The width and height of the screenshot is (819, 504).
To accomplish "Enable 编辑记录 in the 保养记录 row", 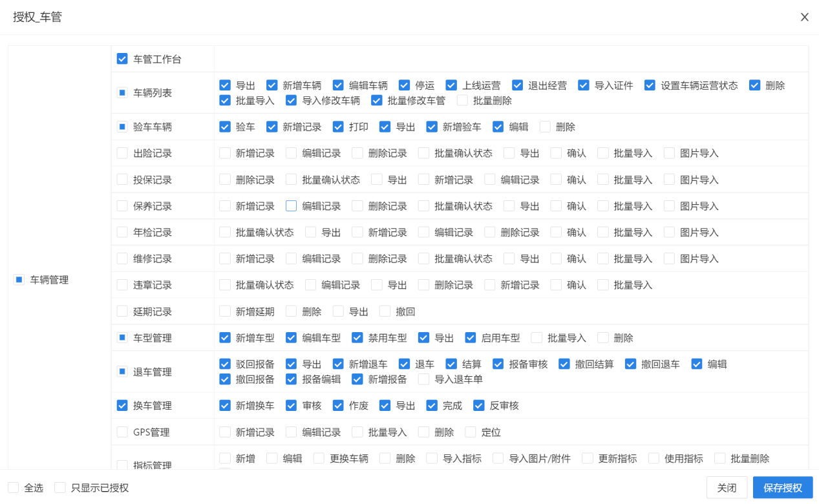I will coord(291,206).
